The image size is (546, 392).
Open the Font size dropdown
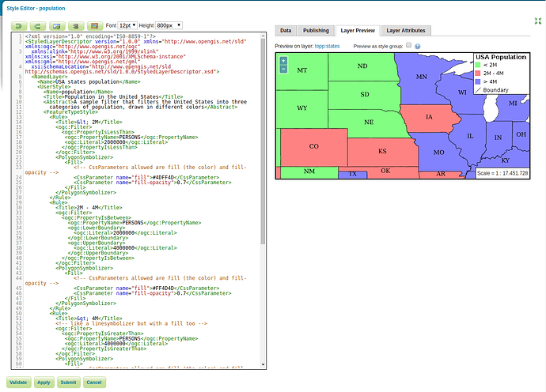click(127, 25)
